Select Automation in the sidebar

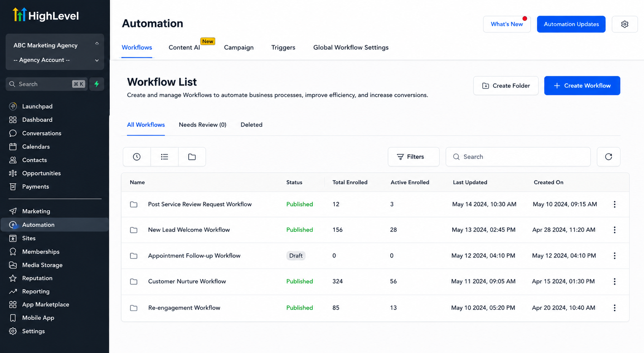55,225
